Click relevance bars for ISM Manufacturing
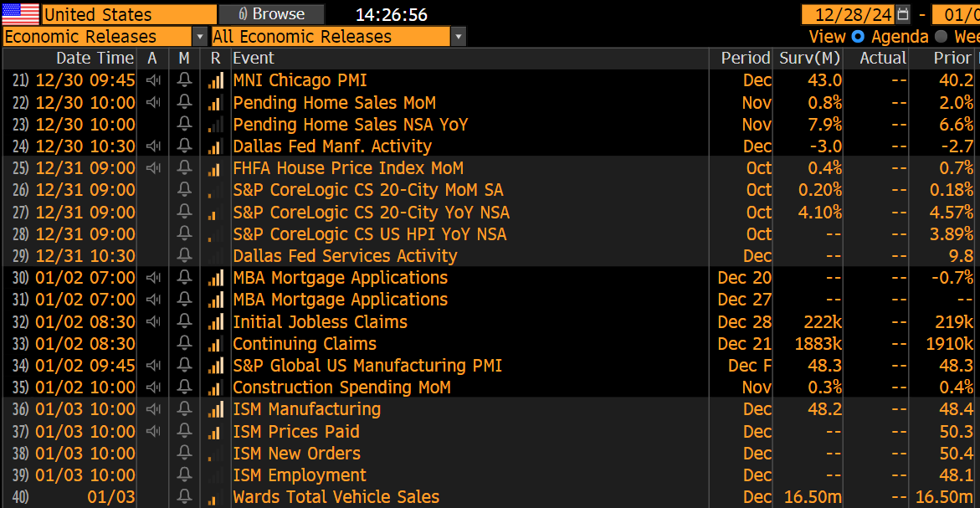 216,409
